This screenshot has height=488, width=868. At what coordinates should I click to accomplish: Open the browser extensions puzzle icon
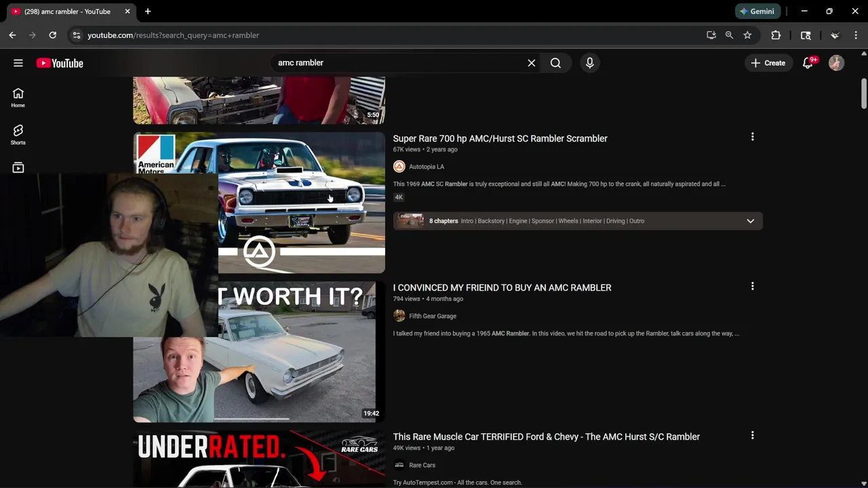pyautogui.click(x=776, y=35)
